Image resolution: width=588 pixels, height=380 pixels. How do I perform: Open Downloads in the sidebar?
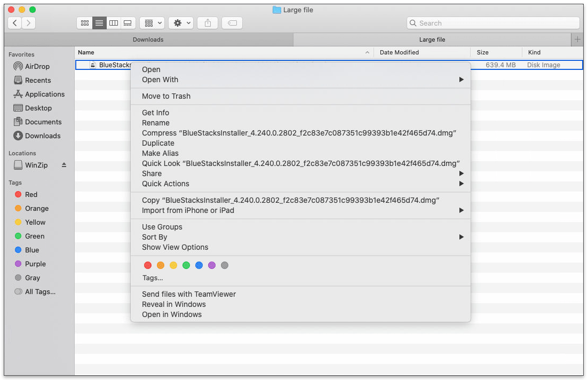37,136
